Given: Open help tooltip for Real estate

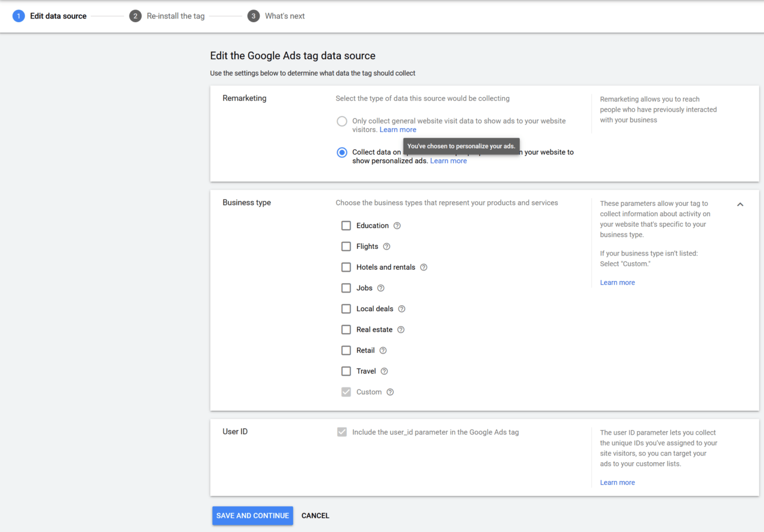Looking at the screenshot, I should pyautogui.click(x=400, y=329).
